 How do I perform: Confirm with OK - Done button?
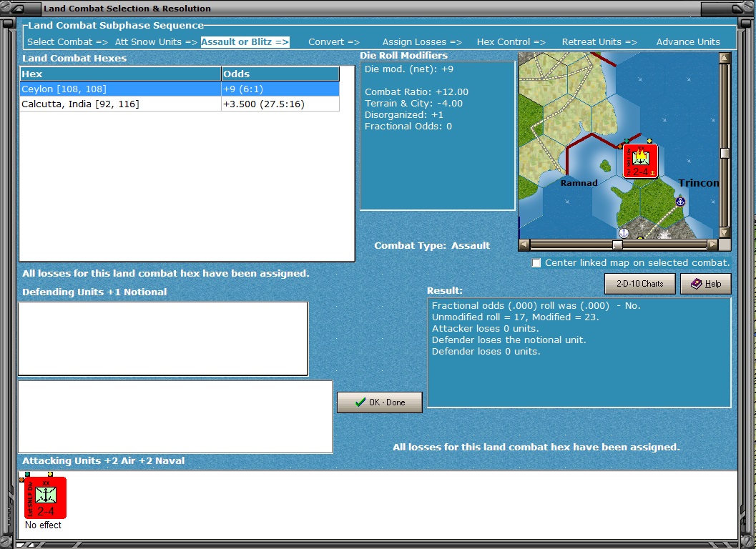(380, 402)
